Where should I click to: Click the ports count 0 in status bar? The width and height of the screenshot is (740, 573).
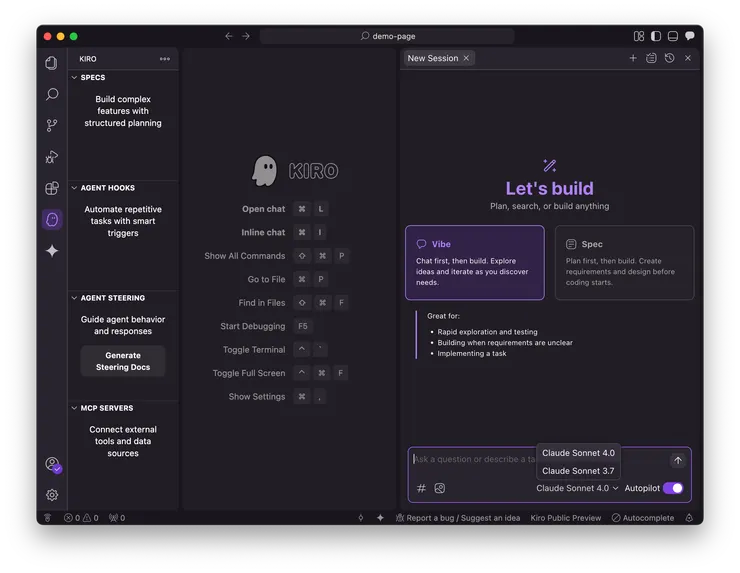click(117, 518)
